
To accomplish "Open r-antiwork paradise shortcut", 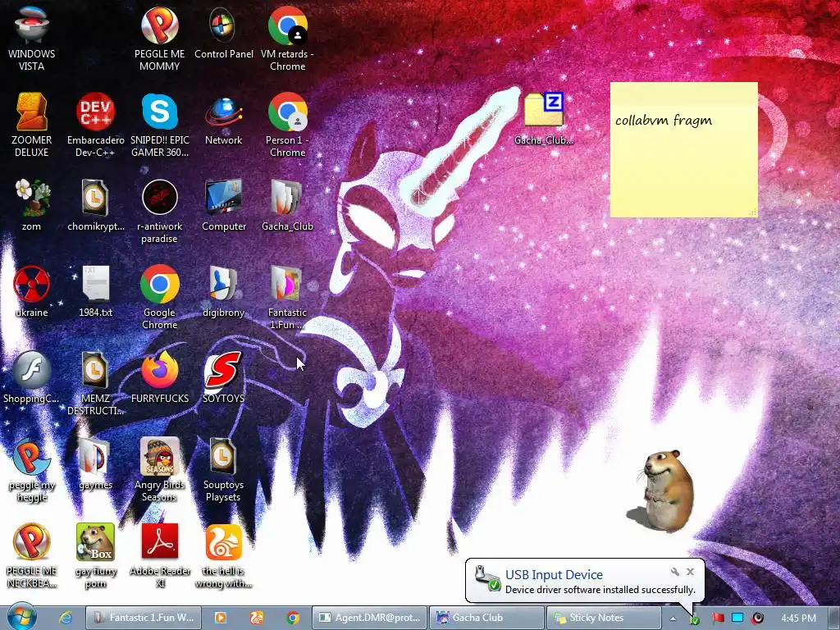I will click(160, 211).
